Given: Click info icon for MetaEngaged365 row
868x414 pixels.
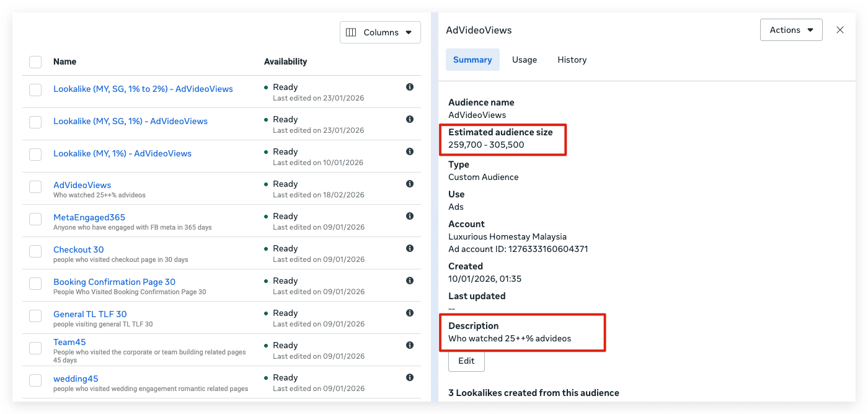Looking at the screenshot, I should [410, 216].
